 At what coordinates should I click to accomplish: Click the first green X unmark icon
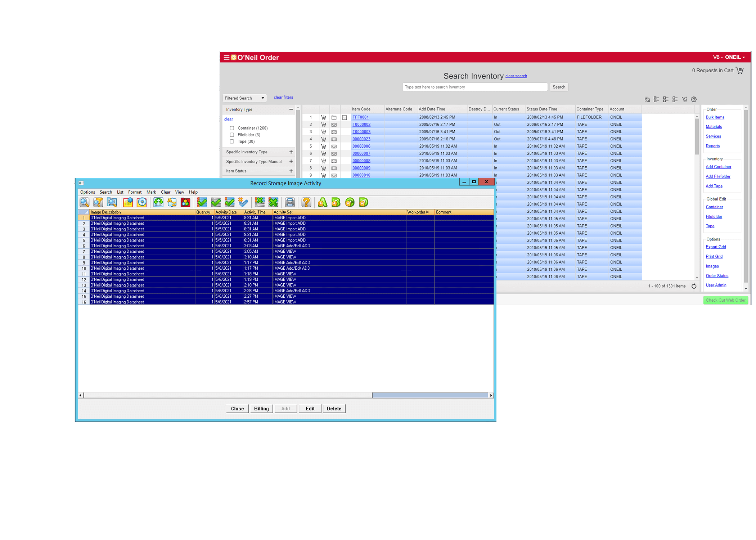point(260,202)
